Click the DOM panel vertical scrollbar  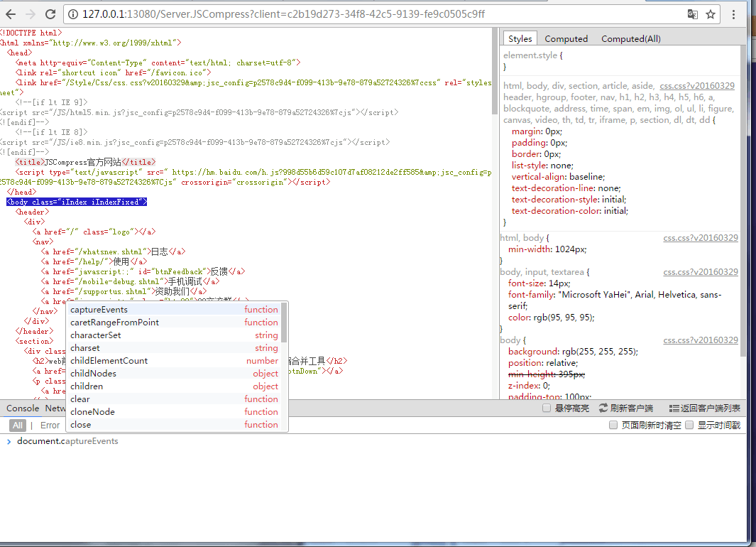pyautogui.click(x=495, y=71)
